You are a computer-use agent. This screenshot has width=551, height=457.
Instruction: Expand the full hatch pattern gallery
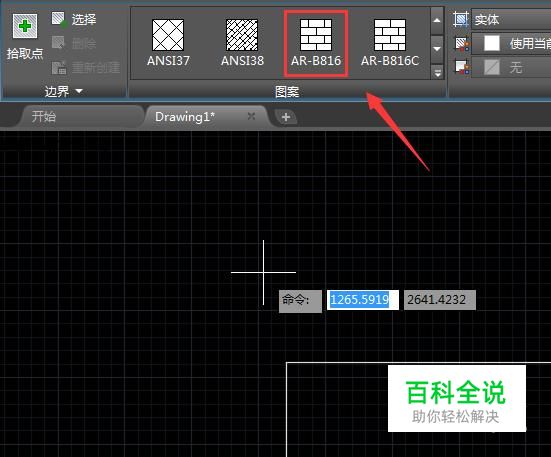[437, 73]
